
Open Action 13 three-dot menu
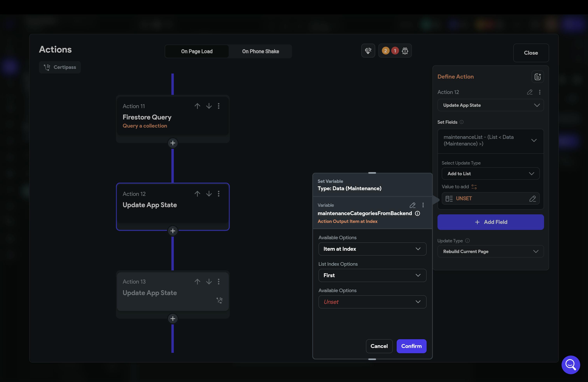218,281
